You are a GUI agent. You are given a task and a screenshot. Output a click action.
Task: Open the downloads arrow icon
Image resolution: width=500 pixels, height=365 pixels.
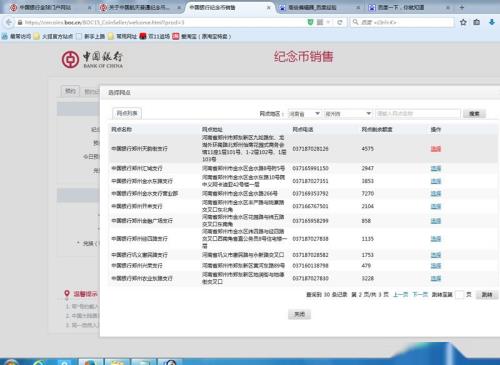[492, 22]
